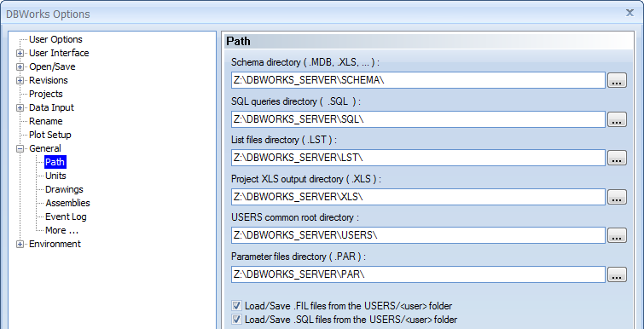Select the User Interface tree item

coord(59,53)
